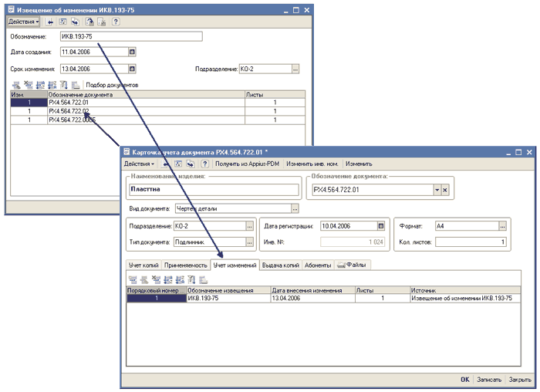This screenshot has width=540, height=392.
Task: Click the reread/refresh icon in Извещение toolbar
Action: pos(62,22)
